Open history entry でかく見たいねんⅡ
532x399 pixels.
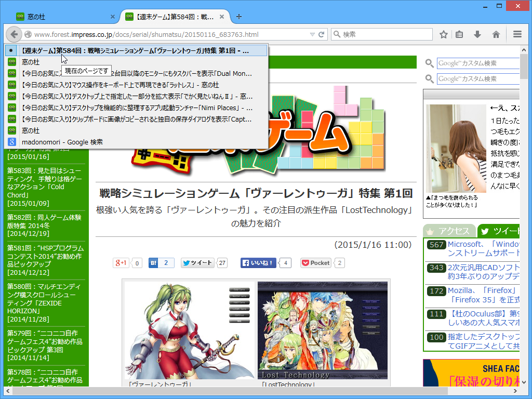[x=136, y=96]
